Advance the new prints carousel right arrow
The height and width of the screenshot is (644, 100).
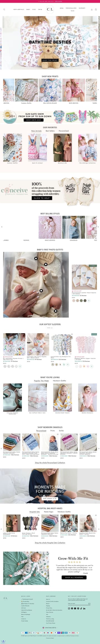pos(98,90)
